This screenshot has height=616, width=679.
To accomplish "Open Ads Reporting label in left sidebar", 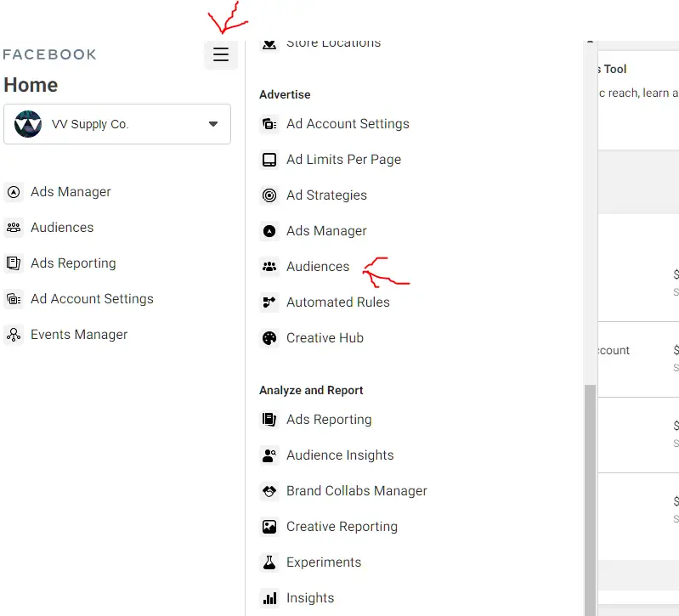I will tap(73, 263).
